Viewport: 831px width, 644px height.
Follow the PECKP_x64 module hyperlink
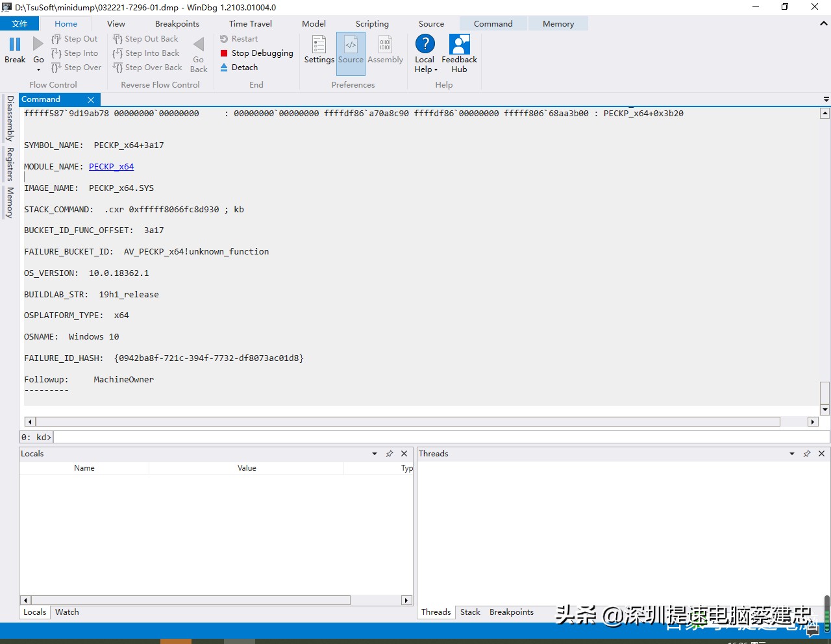pyautogui.click(x=110, y=166)
